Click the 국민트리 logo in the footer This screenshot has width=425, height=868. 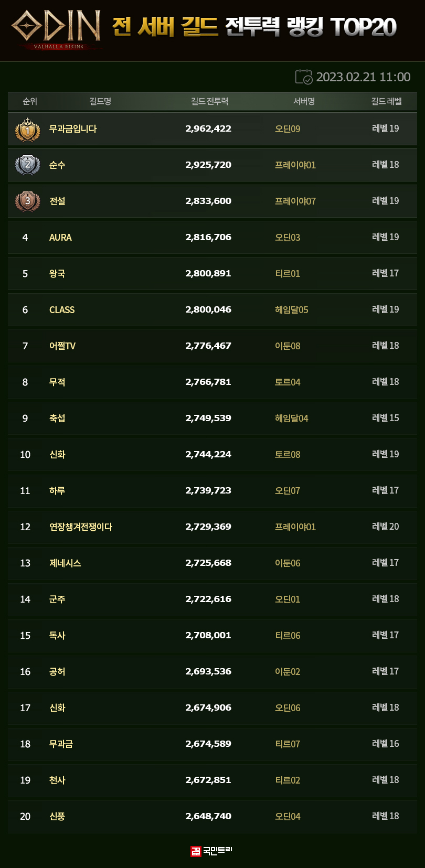pyautogui.click(x=212, y=851)
